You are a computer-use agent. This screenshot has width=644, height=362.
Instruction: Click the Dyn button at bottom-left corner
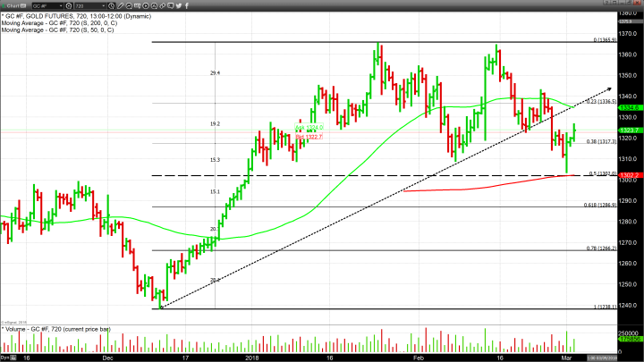pos(4,356)
